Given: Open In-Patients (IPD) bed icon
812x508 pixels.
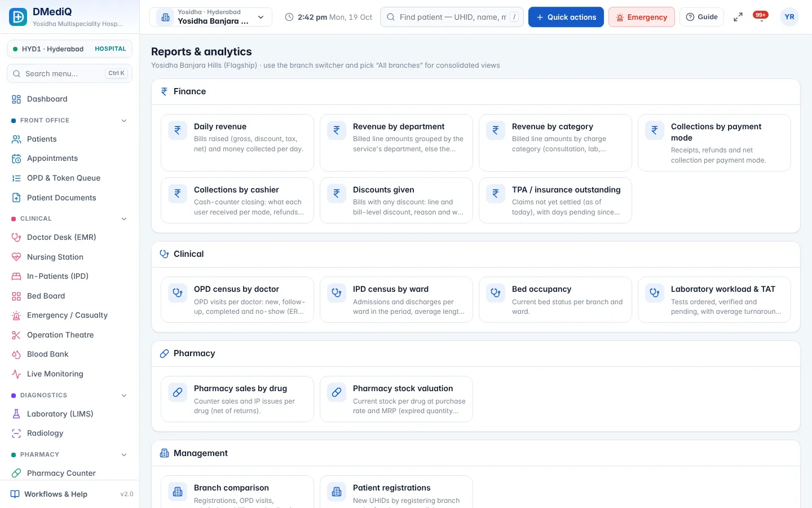Looking at the screenshot, I should (16, 277).
